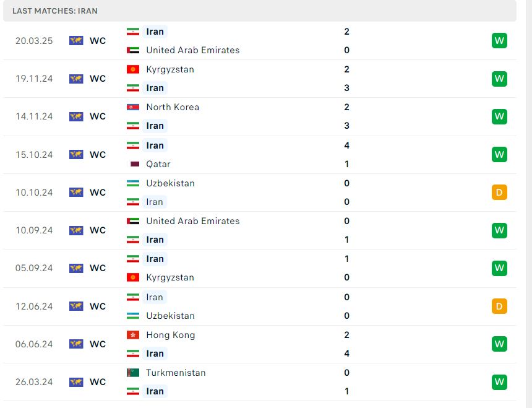This screenshot has height=408, width=532.
Task: Click the green W badge for 26.03.24 match
Action: (x=499, y=382)
